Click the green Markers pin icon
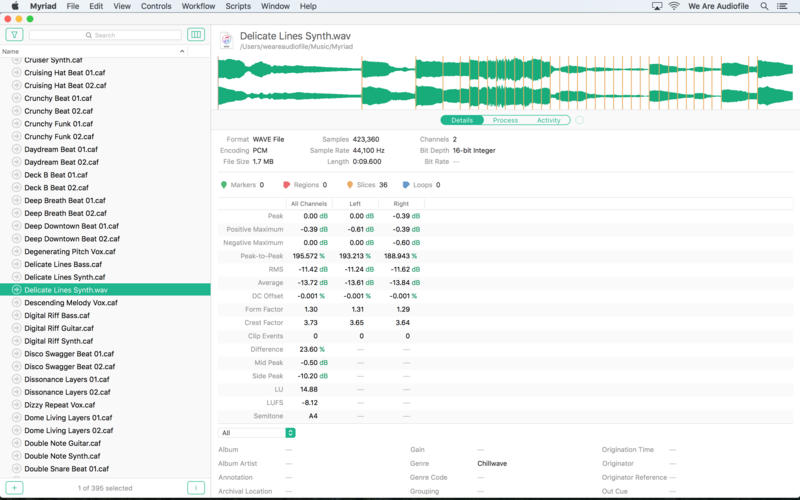 click(223, 185)
